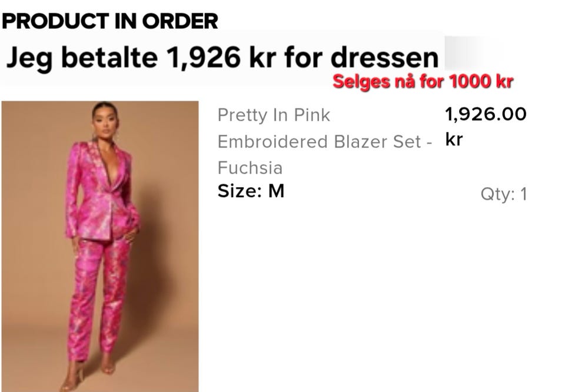Click 'Jeg betalte' at the caption start

tap(82, 58)
